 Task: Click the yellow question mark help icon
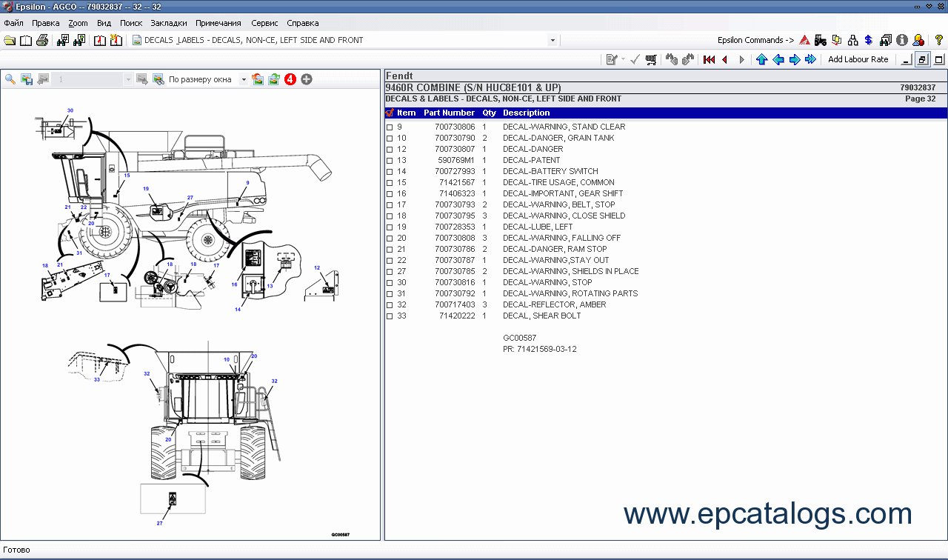coord(938,40)
